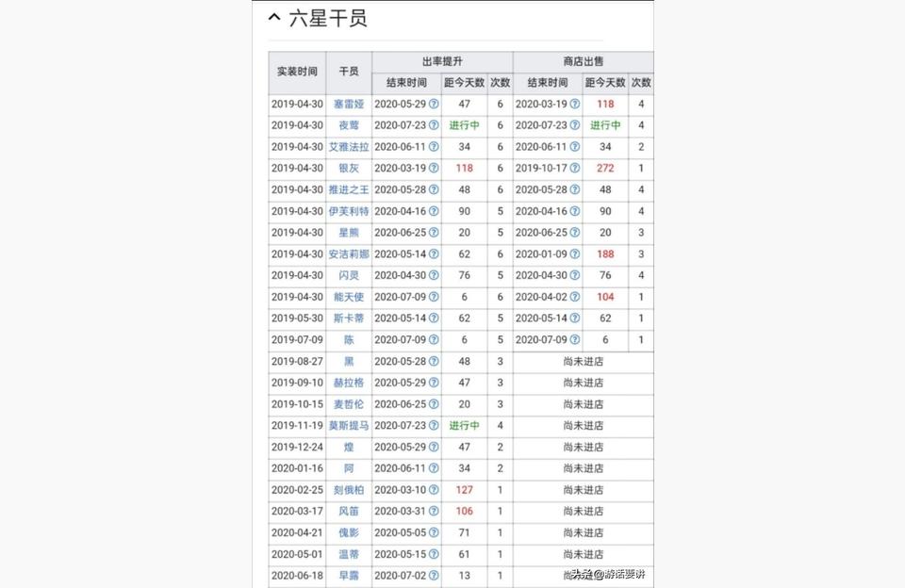Follow the 伊芙利特 link
The width and height of the screenshot is (905, 588).
pyautogui.click(x=349, y=211)
